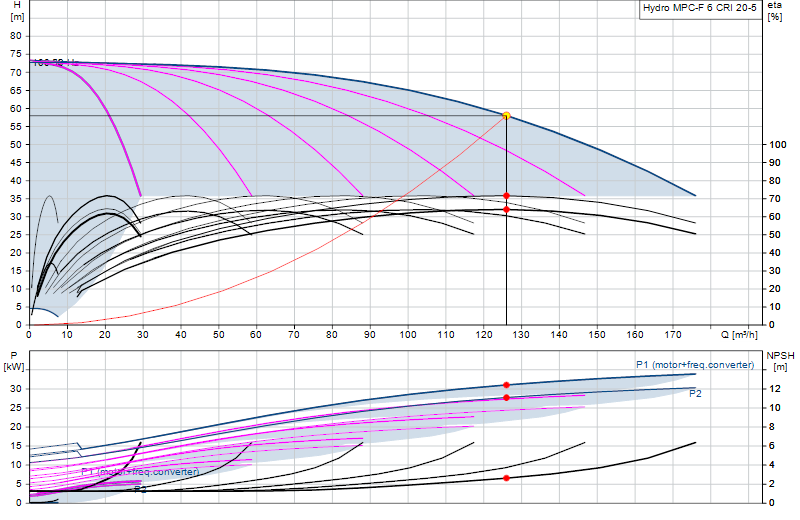The image size is (800, 520).
Task: Click the NPSH [m] axis title
Action: pos(780,361)
